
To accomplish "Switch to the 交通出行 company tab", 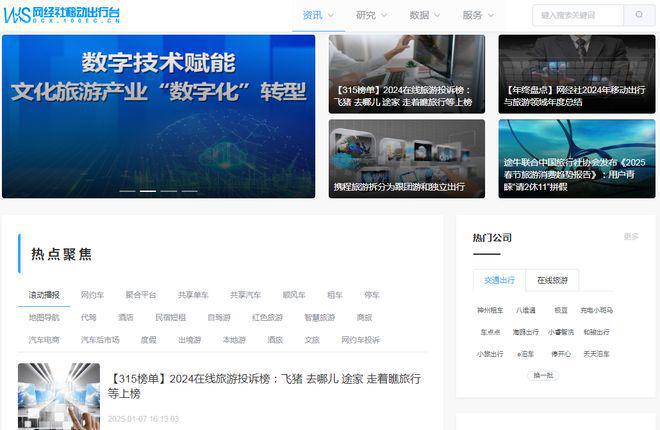I will point(499,280).
